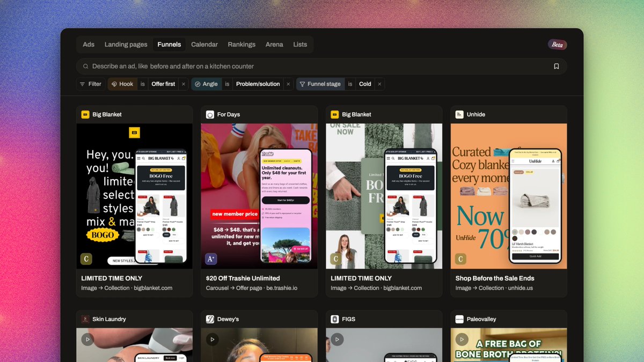
Task: Open the Unhide ad thumbnail
Action: coord(509,196)
